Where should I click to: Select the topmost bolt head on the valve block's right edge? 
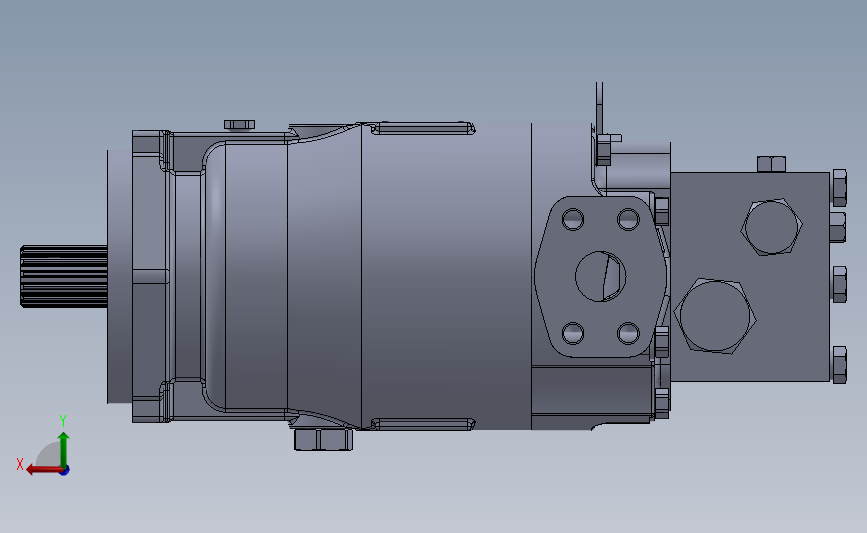click(839, 188)
